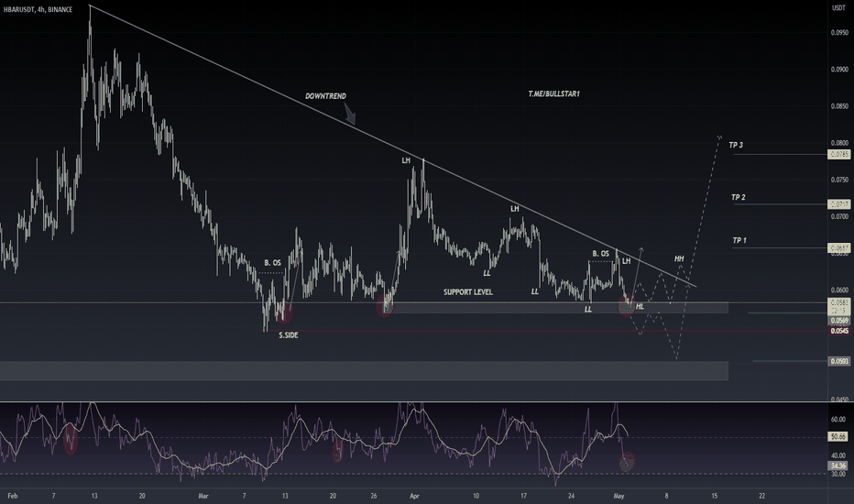This screenshot has height=504, width=854.
Task: Select the SUPPORT LEVEL text label
Action: [468, 292]
